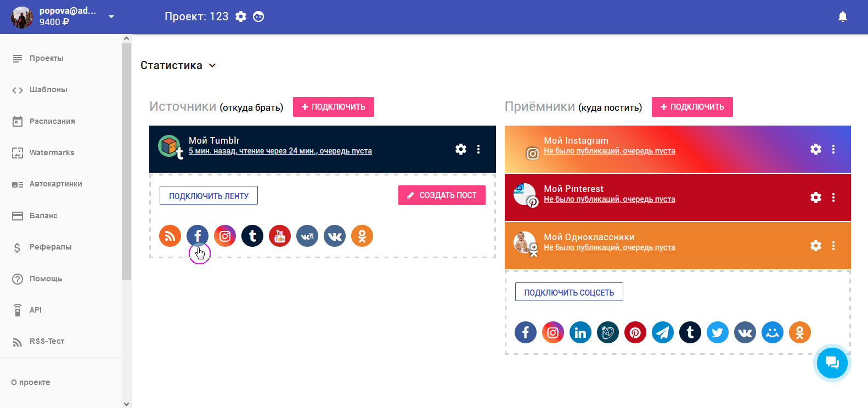This screenshot has height=408, width=868.
Task: Open the notifications bell
Action: click(843, 16)
